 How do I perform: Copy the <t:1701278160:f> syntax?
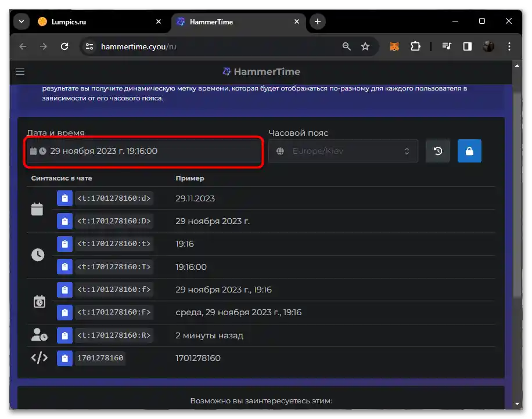[64, 290]
